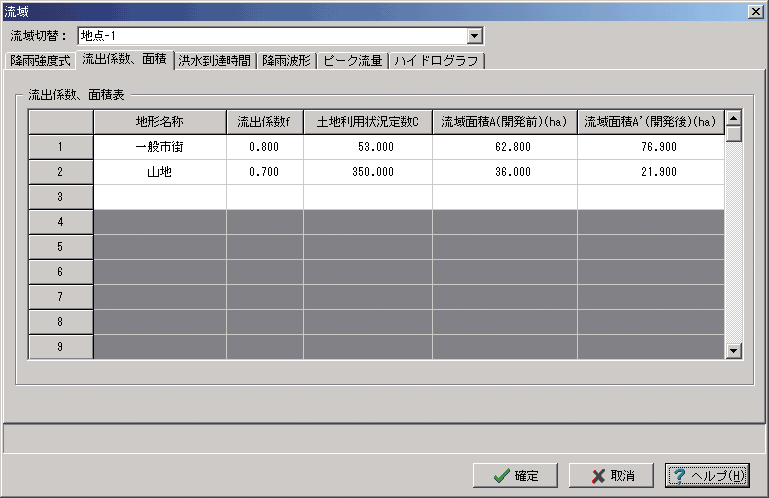Click the 取消 cancel button
This screenshot has height=498, width=769.
point(611,475)
